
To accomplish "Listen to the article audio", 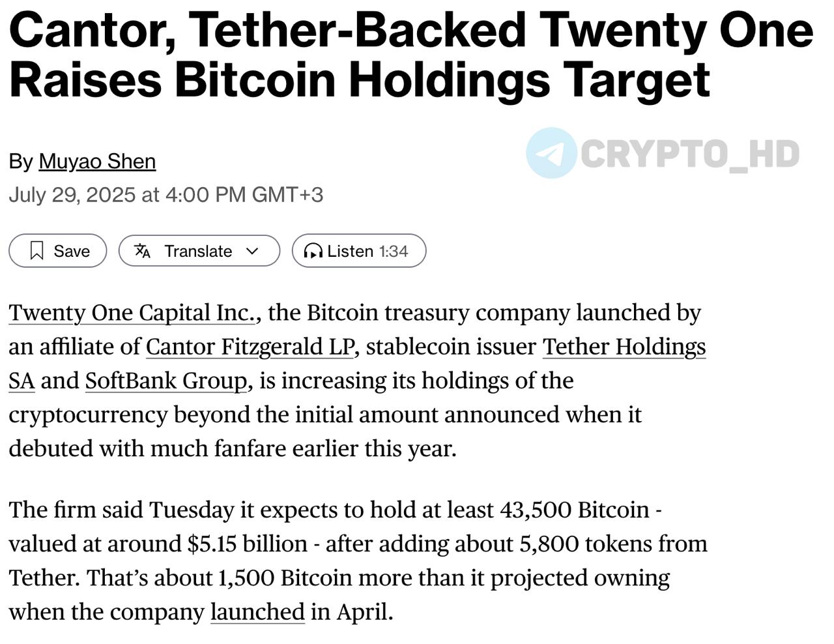I will (x=359, y=251).
